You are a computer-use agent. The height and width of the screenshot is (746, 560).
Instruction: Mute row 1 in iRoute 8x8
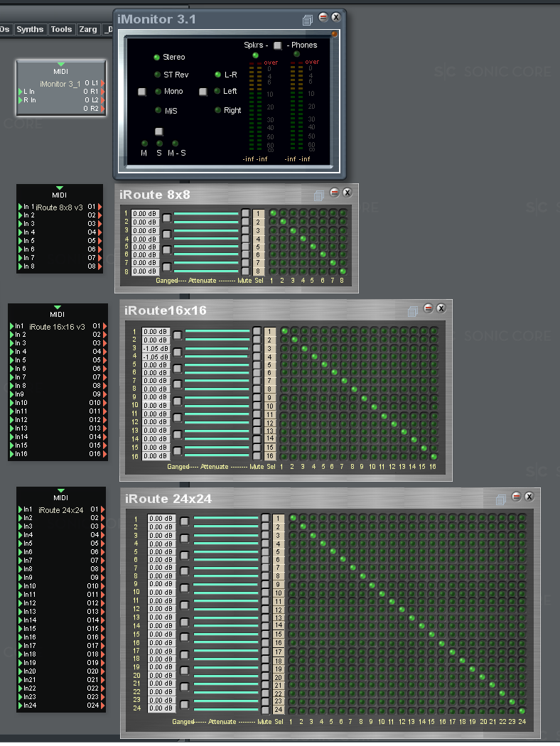(245, 213)
